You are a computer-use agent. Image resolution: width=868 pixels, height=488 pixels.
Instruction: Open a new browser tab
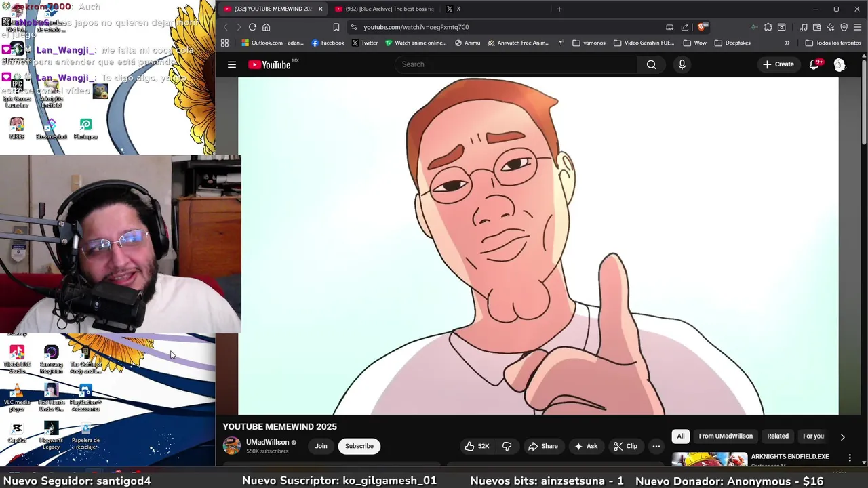click(559, 9)
